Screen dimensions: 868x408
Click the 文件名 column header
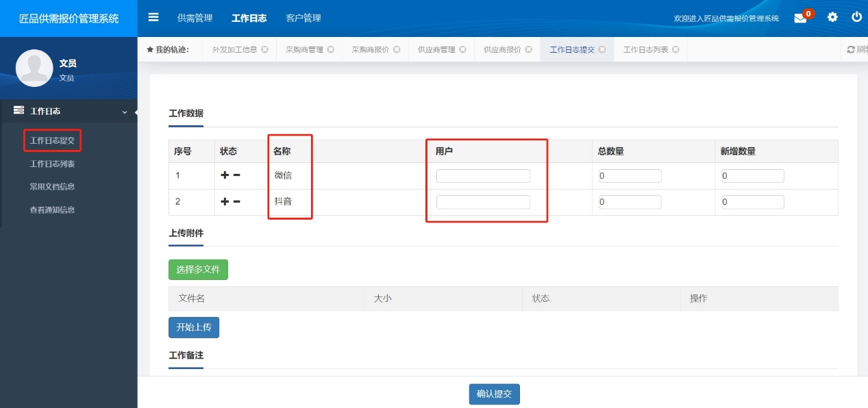[192, 298]
